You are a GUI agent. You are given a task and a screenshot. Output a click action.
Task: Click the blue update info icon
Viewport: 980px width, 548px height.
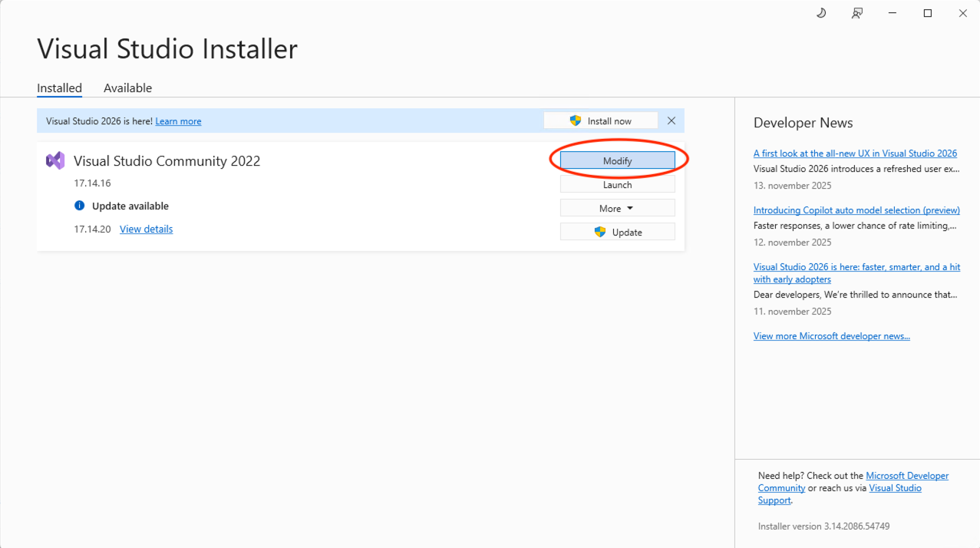point(79,206)
